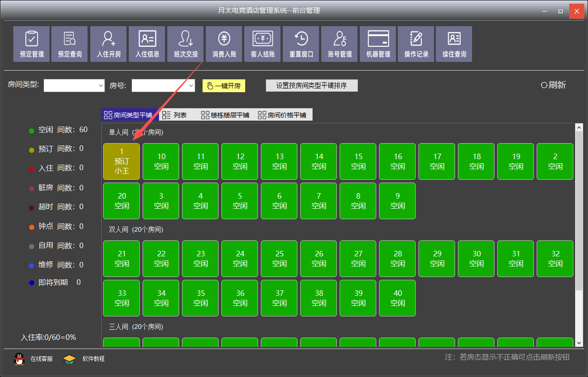This screenshot has width=588, height=377.
Task: Select reserved room 1 tile for 小王
Action: point(121,161)
